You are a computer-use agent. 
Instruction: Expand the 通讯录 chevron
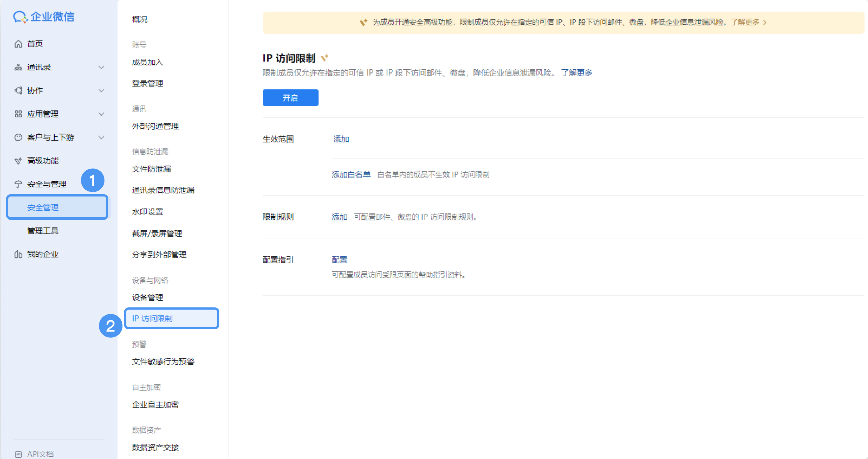101,67
